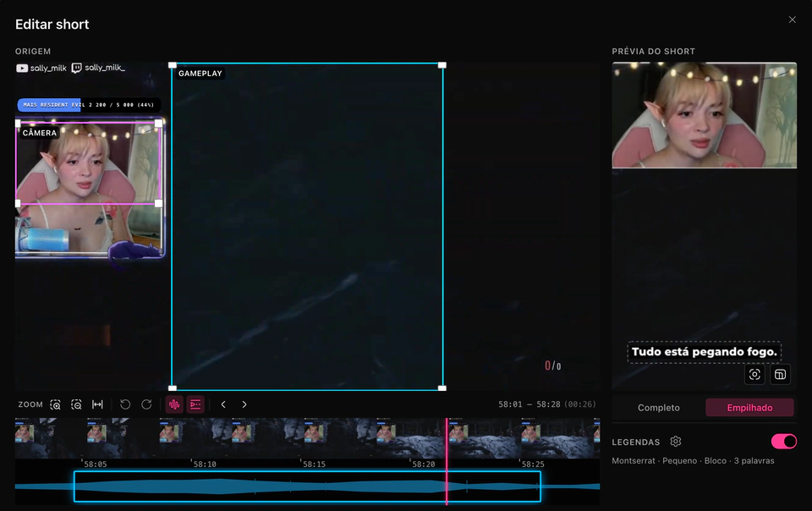Click the 58:05 timeline tick label
This screenshot has width=812, height=511.
tap(96, 464)
